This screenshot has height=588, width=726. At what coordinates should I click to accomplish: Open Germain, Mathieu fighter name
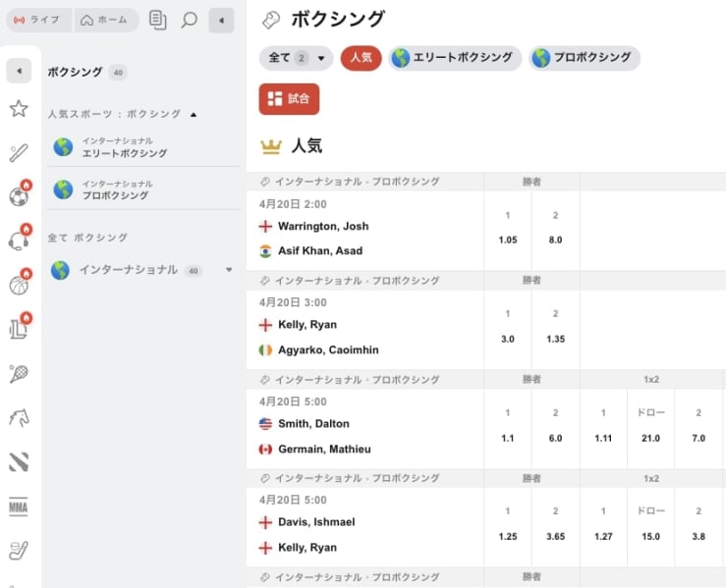pyautogui.click(x=324, y=449)
